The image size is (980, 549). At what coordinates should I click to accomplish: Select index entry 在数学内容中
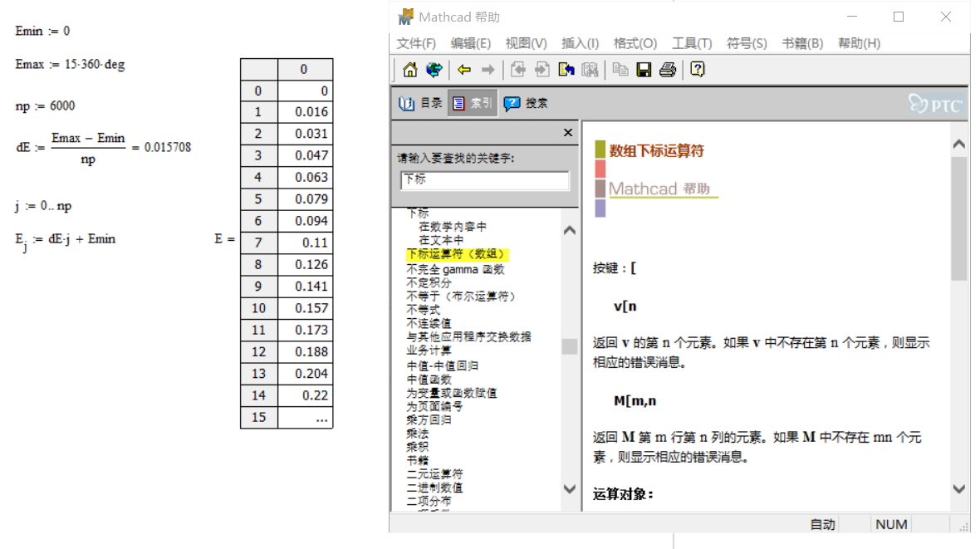[x=453, y=227]
